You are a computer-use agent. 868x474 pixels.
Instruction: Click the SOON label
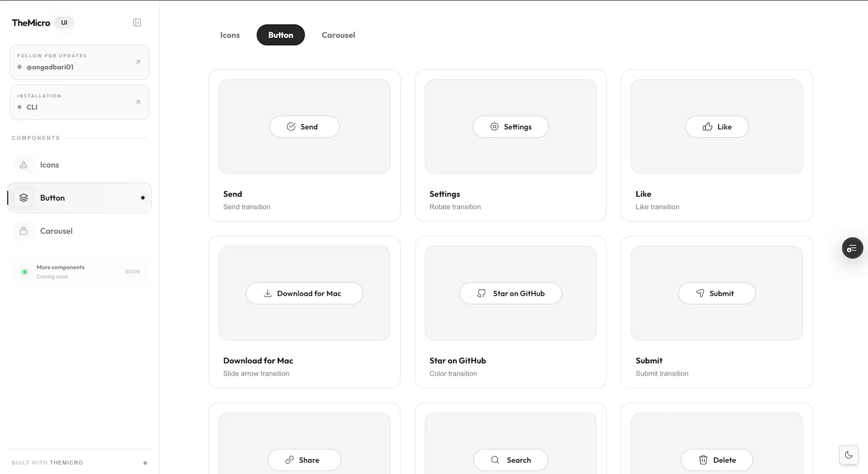[132, 271]
